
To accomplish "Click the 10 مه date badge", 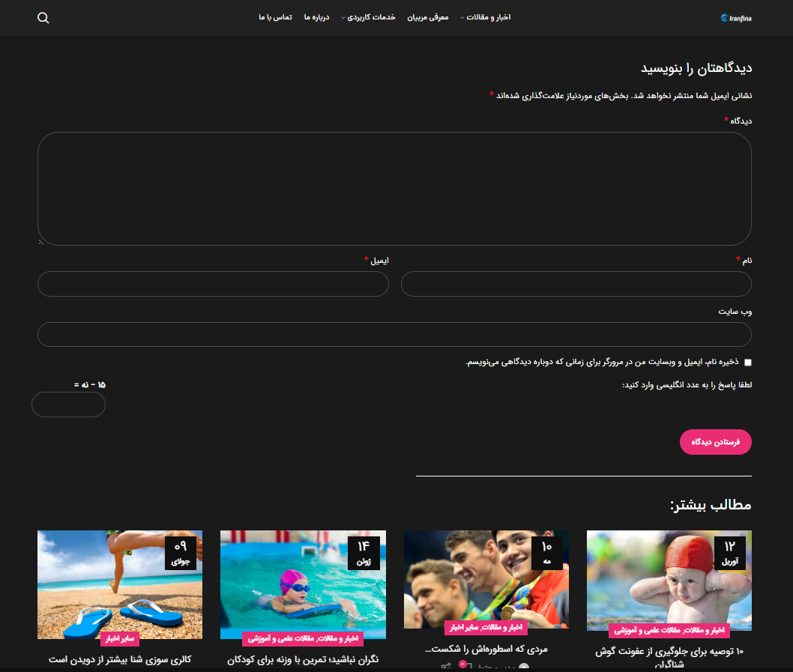I will point(547,553).
